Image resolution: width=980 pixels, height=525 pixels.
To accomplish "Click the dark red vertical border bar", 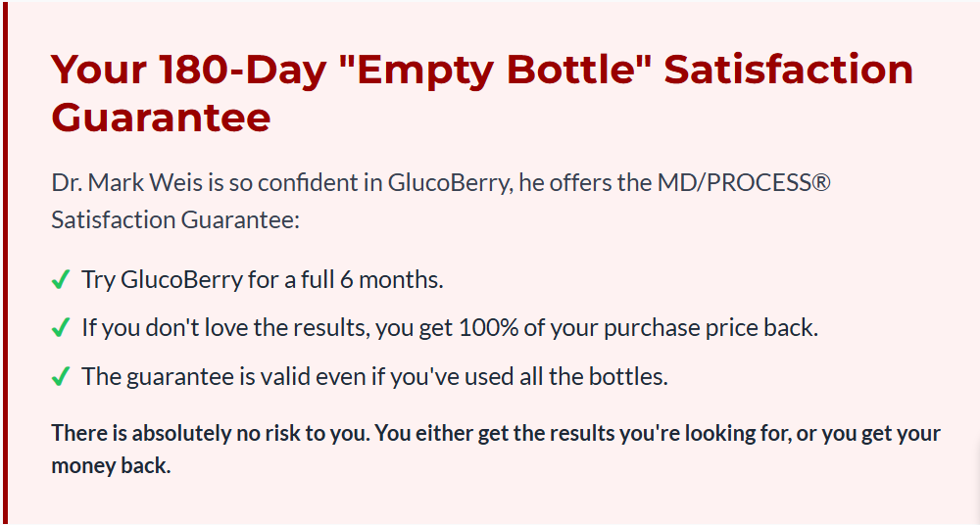I will 5,262.
